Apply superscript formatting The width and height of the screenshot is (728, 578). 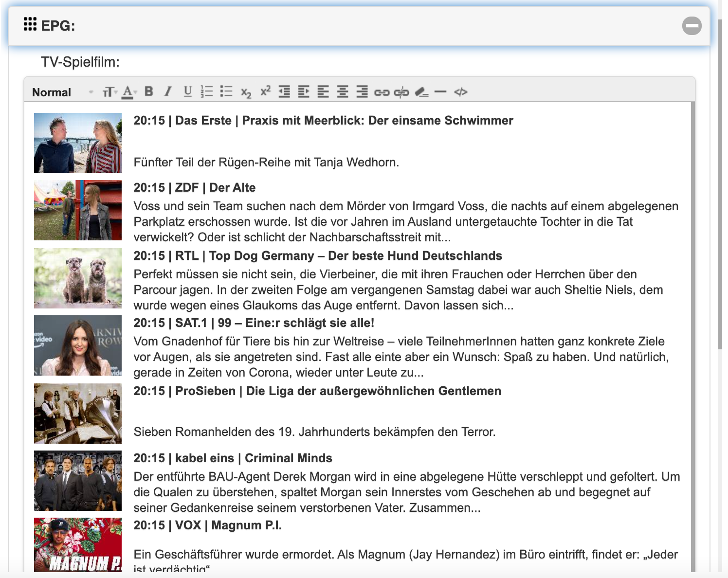coord(265,91)
